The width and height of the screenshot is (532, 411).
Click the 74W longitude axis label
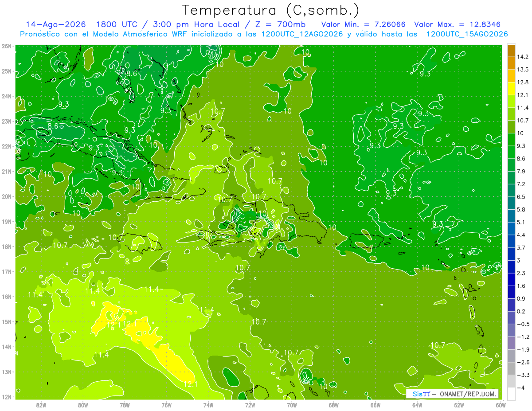(208, 405)
